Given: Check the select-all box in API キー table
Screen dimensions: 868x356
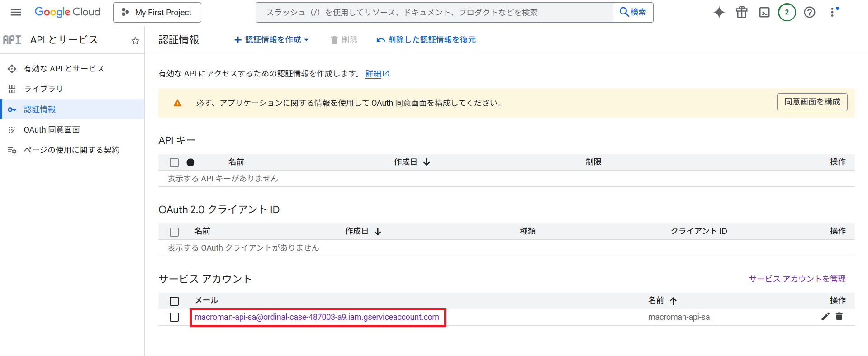Looking at the screenshot, I should (x=174, y=162).
